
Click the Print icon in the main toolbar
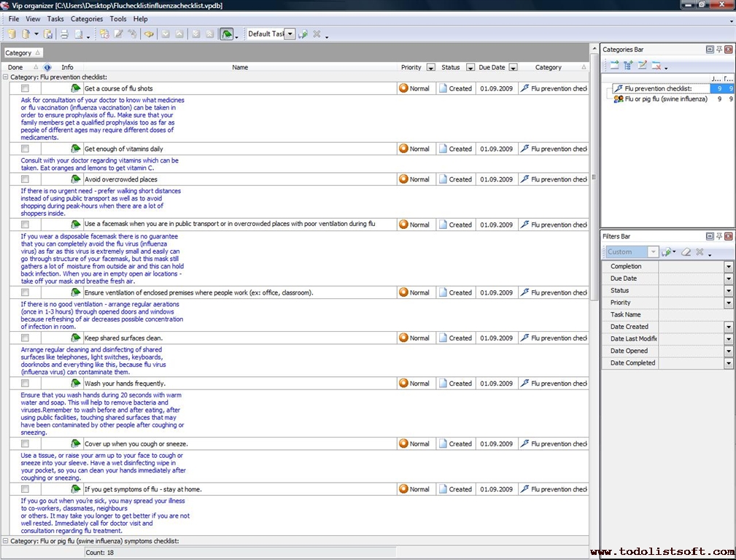[x=64, y=34]
